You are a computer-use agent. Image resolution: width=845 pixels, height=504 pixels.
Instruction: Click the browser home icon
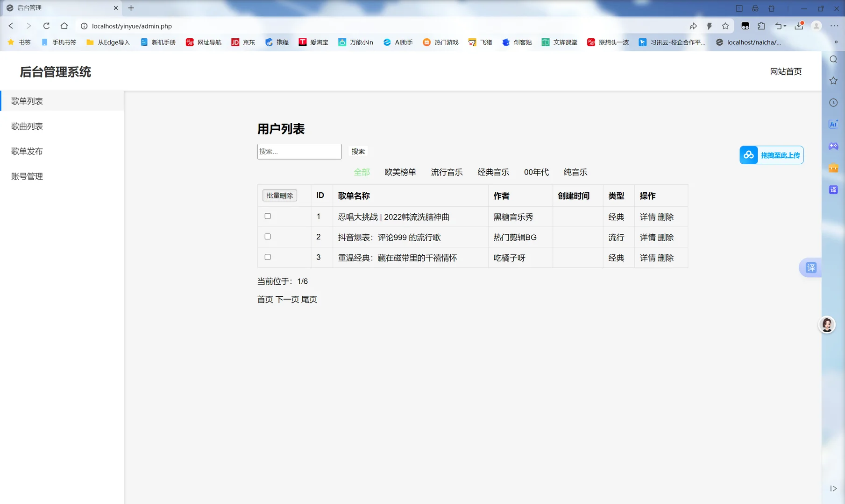[65, 26]
